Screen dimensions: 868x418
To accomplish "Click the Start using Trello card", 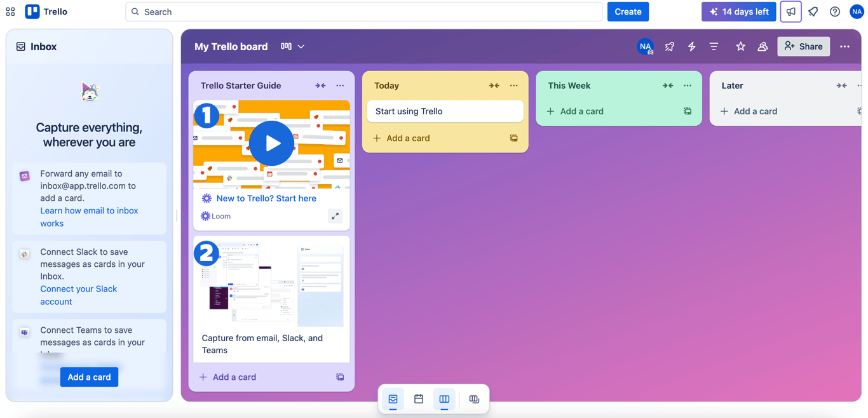I will click(x=445, y=111).
